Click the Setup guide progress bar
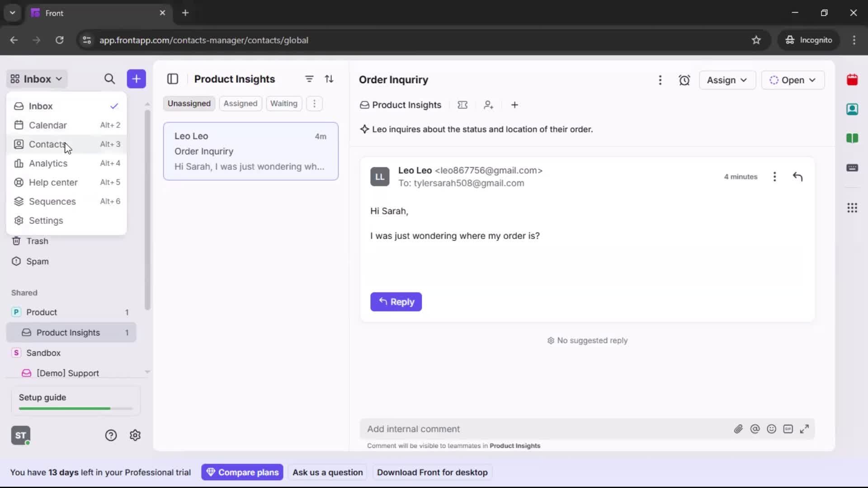This screenshot has width=868, height=488. [75, 408]
